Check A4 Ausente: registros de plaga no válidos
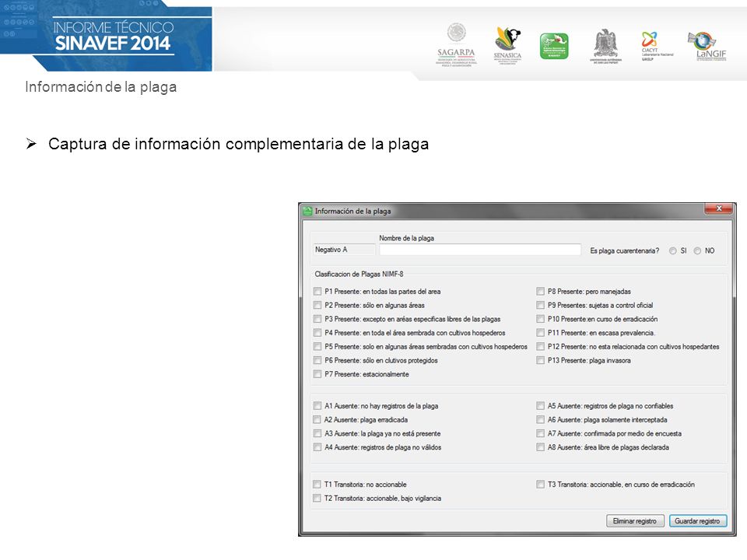 pos(317,447)
